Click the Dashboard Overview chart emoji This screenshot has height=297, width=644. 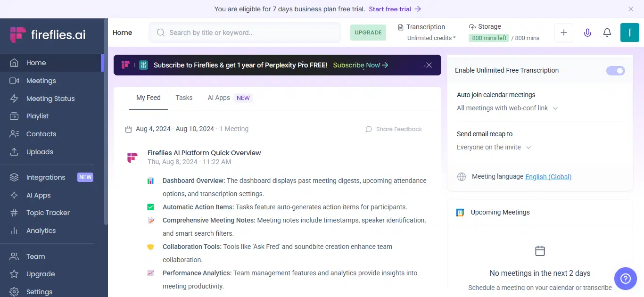click(x=150, y=181)
